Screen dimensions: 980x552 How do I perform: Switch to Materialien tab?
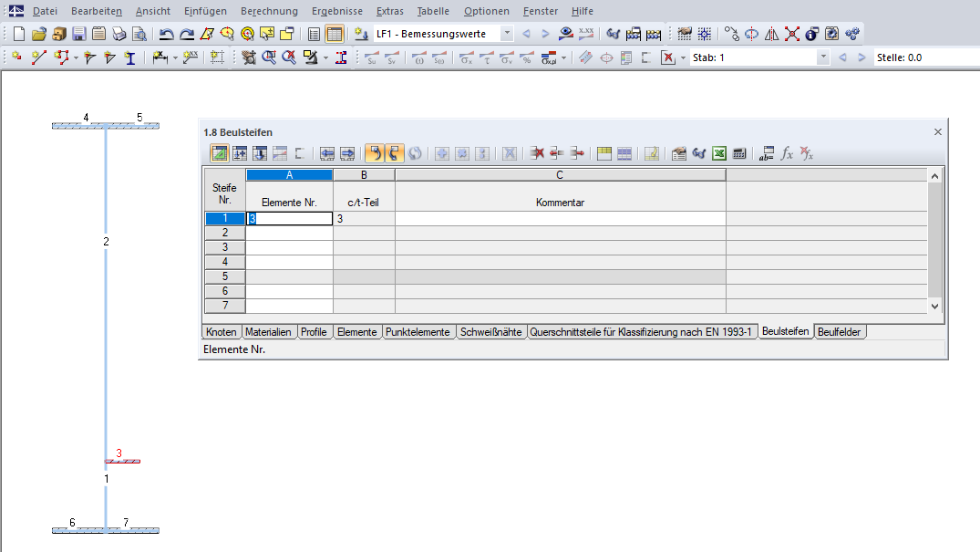[x=268, y=332]
